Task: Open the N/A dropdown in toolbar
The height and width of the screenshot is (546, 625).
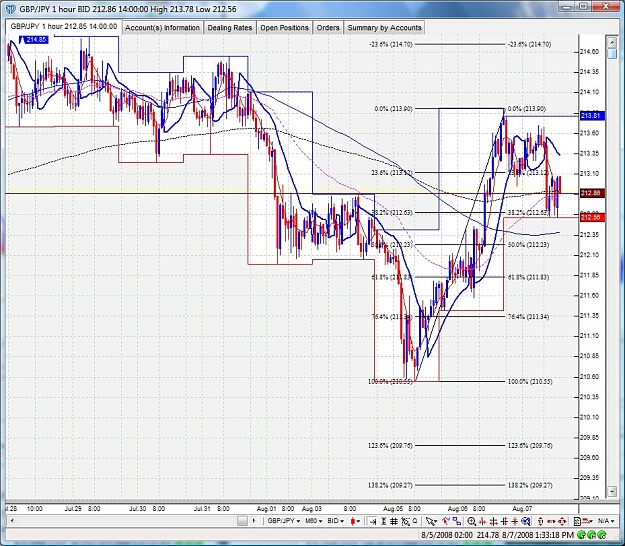Action: pyautogui.click(x=608, y=521)
